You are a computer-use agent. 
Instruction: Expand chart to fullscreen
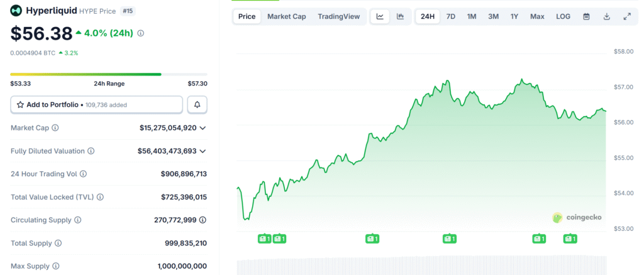click(627, 16)
